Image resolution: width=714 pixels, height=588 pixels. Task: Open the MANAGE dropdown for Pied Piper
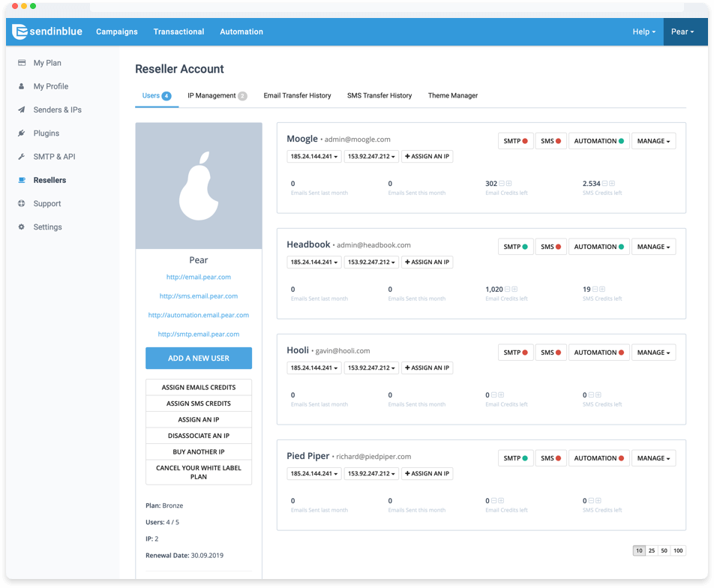(x=653, y=458)
